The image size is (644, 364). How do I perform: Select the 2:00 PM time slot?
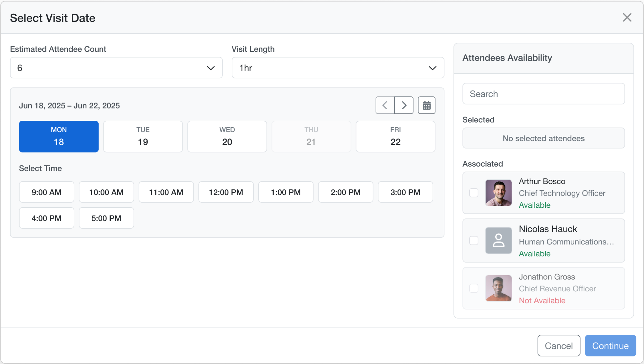345,192
